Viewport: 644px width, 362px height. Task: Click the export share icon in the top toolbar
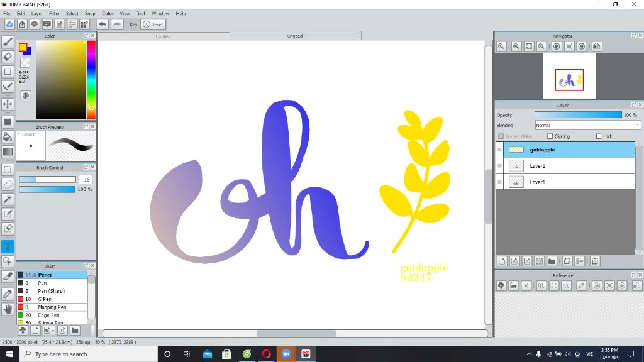(x=22, y=25)
